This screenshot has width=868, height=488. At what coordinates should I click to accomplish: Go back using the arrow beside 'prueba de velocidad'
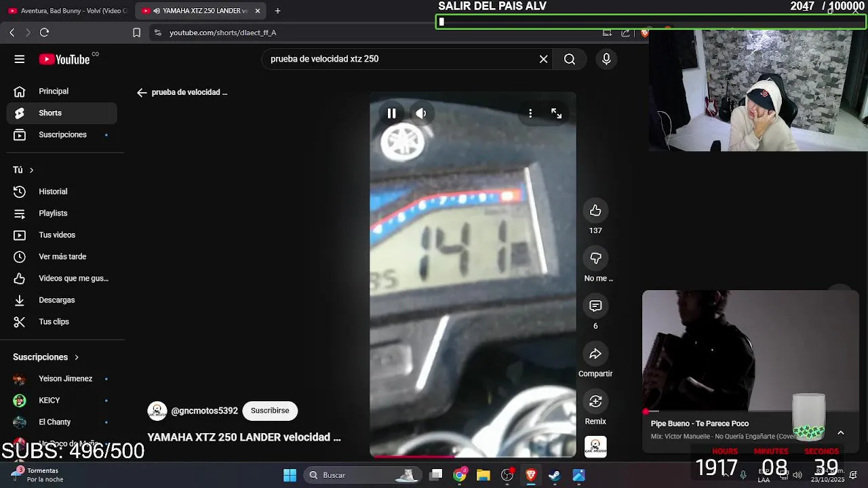pos(142,93)
